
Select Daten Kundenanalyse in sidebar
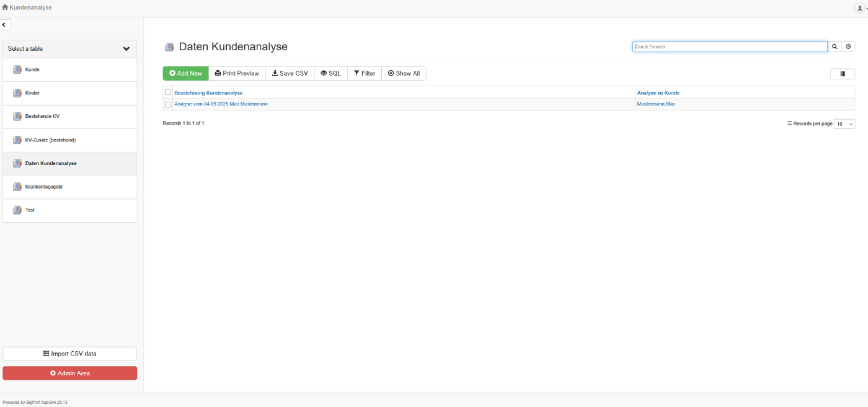pos(70,164)
